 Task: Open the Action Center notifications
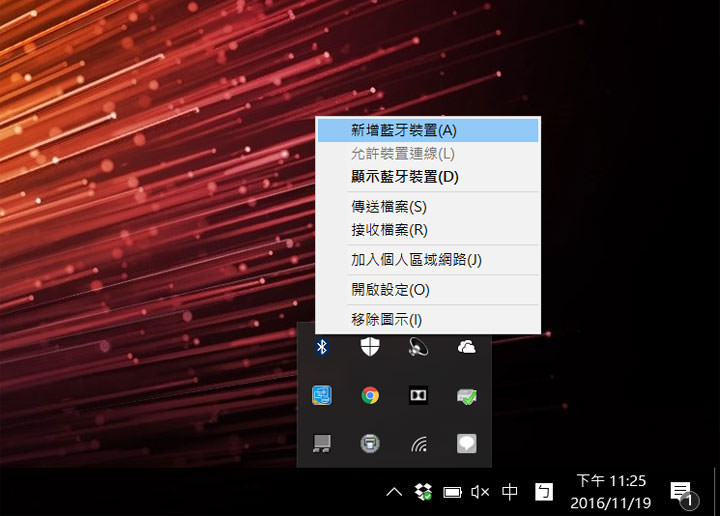(x=682, y=492)
